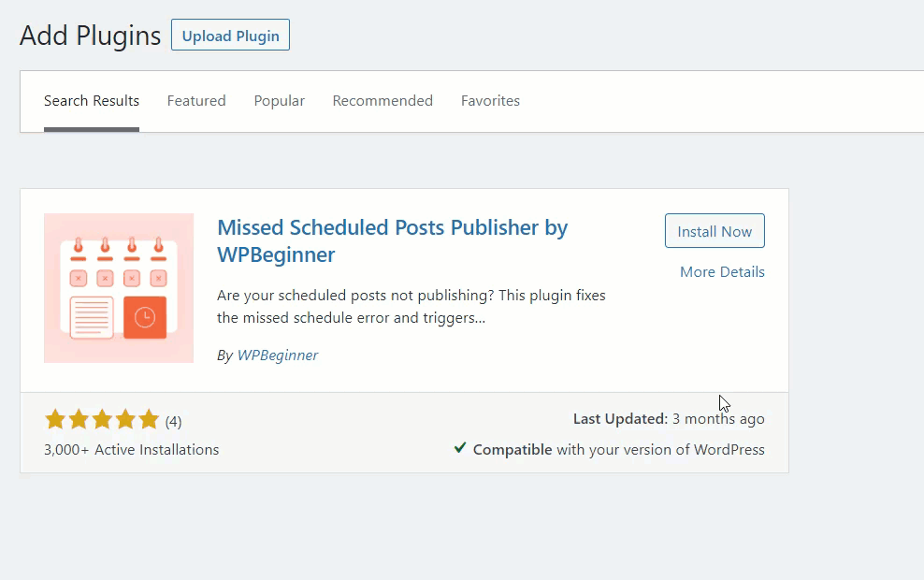924x580 pixels.
Task: Click the plugin calendar thumbnail image
Action: pos(119,288)
